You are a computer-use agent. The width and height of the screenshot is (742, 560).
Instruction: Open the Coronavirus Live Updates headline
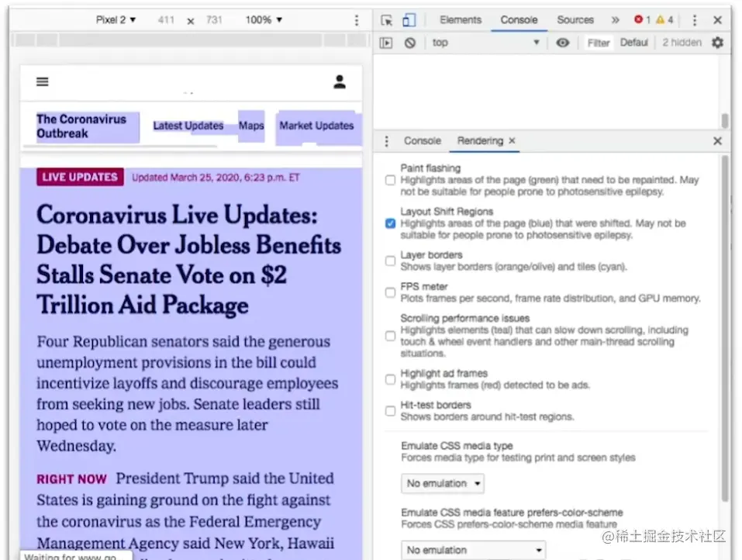189,260
